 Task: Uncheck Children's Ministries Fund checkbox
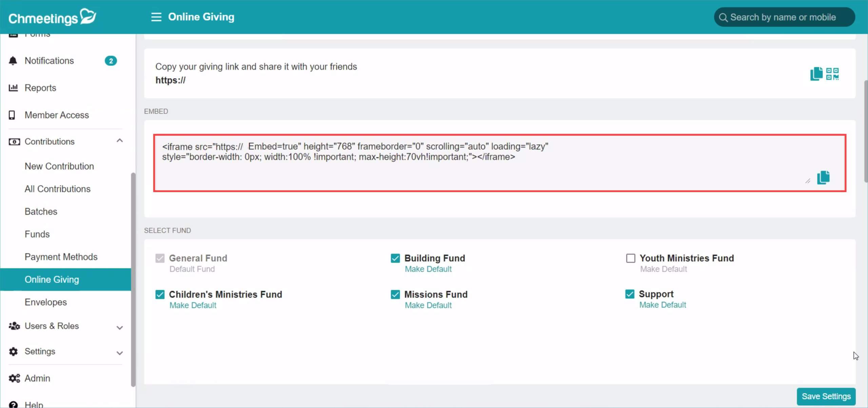(160, 294)
